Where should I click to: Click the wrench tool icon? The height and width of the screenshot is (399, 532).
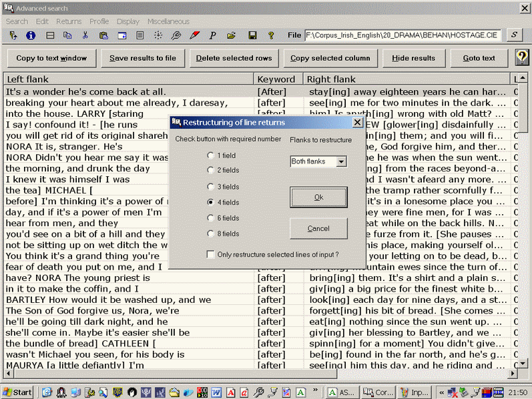pyautogui.click(x=176, y=35)
